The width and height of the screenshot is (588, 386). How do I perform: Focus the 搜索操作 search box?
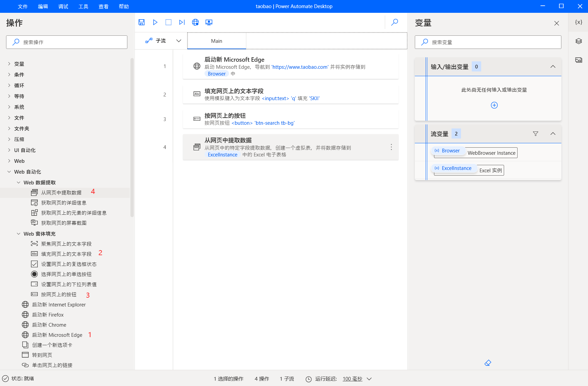(x=67, y=42)
